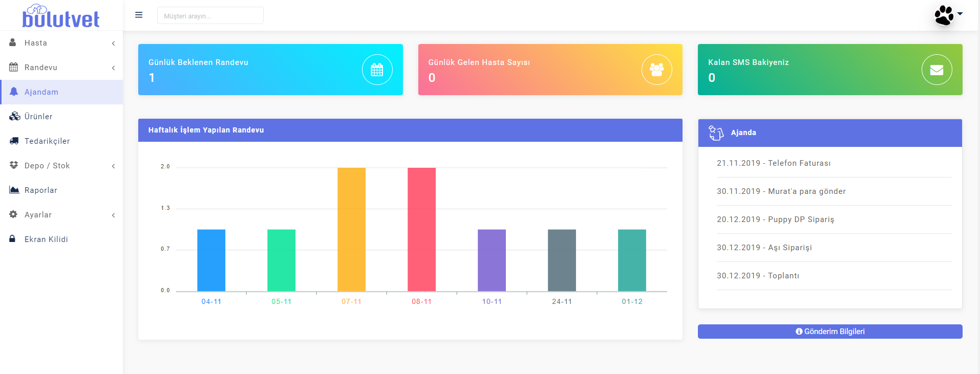Click the Hasta person icon in sidebar
Image resolution: width=980 pixels, height=374 pixels.
point(13,42)
